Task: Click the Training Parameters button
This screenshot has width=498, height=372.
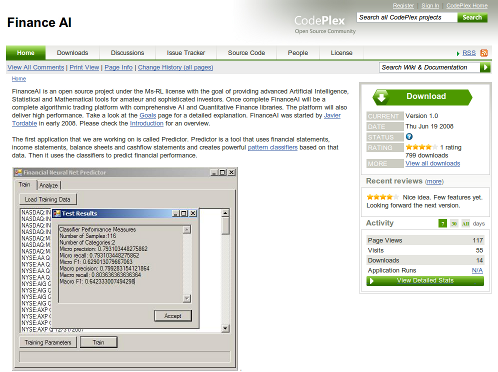Action: point(48,342)
